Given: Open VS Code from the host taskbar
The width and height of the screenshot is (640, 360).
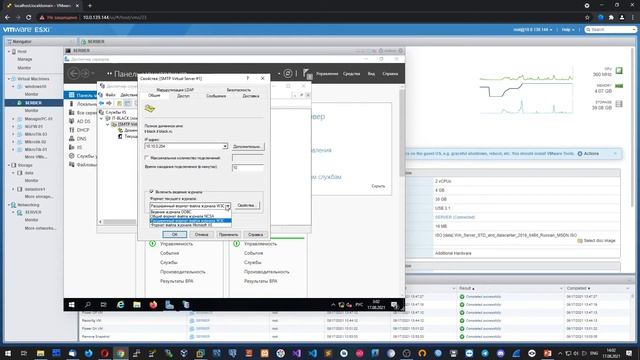Looking at the screenshot, I should pos(313,353).
